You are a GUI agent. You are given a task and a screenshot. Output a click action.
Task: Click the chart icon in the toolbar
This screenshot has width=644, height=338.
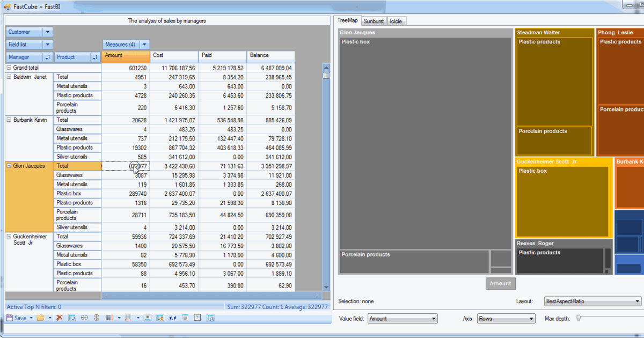pos(160,318)
